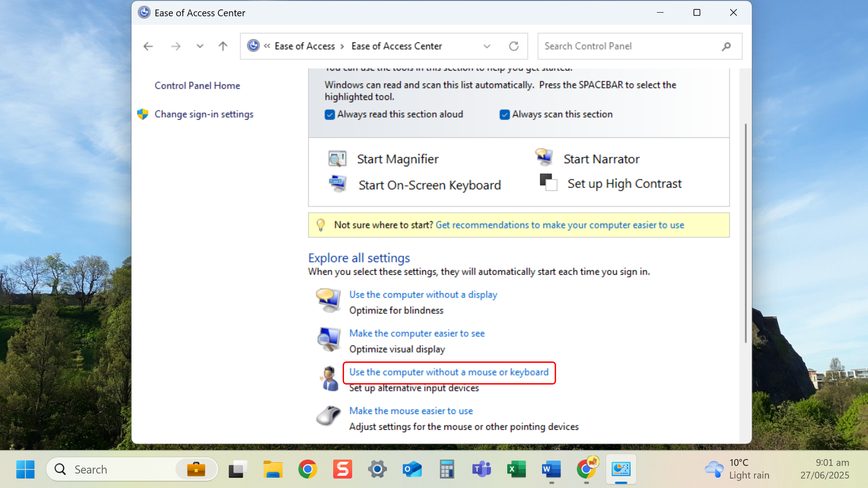Click Start Narrator text link

point(601,159)
